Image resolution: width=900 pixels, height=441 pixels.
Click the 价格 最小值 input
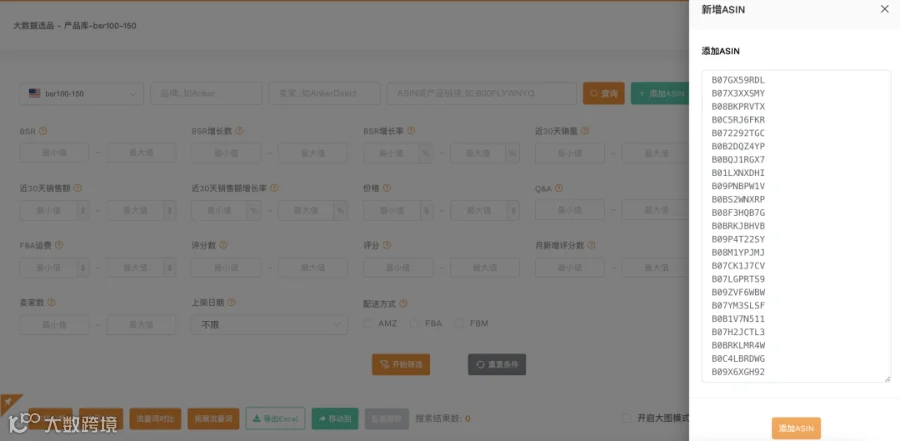point(391,210)
